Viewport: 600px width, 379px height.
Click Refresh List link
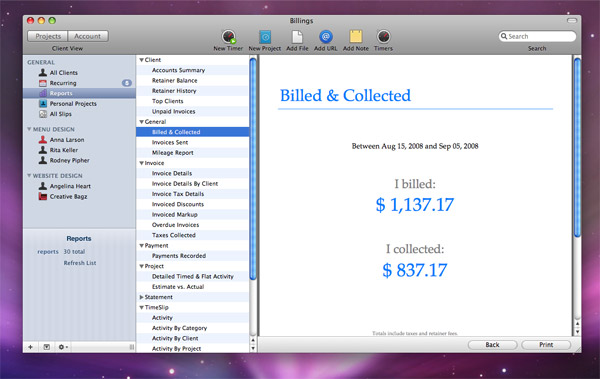pyautogui.click(x=80, y=263)
